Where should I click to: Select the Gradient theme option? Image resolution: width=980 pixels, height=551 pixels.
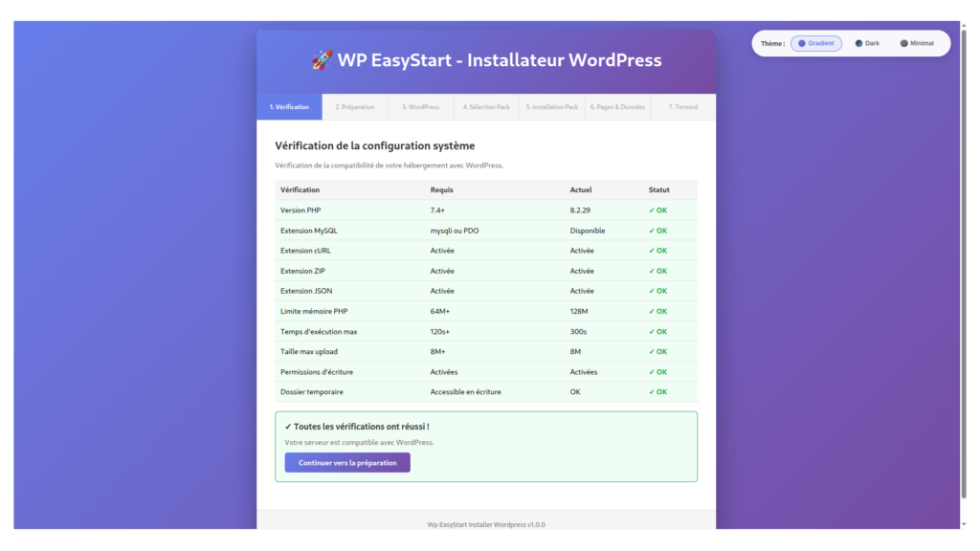coord(816,43)
